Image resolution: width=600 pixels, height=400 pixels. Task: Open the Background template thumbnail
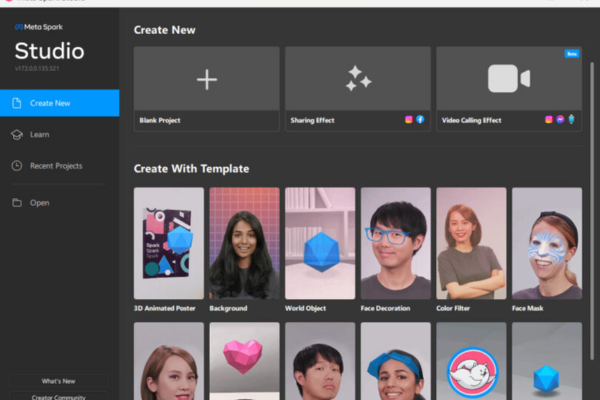(x=245, y=243)
